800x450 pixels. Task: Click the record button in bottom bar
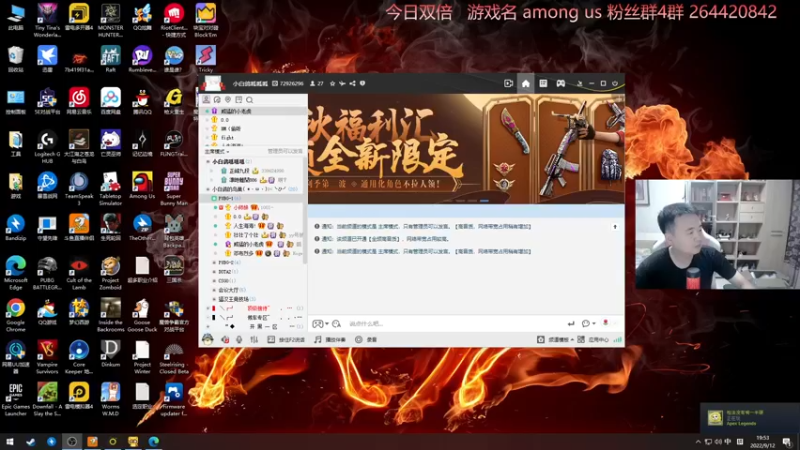click(x=366, y=339)
